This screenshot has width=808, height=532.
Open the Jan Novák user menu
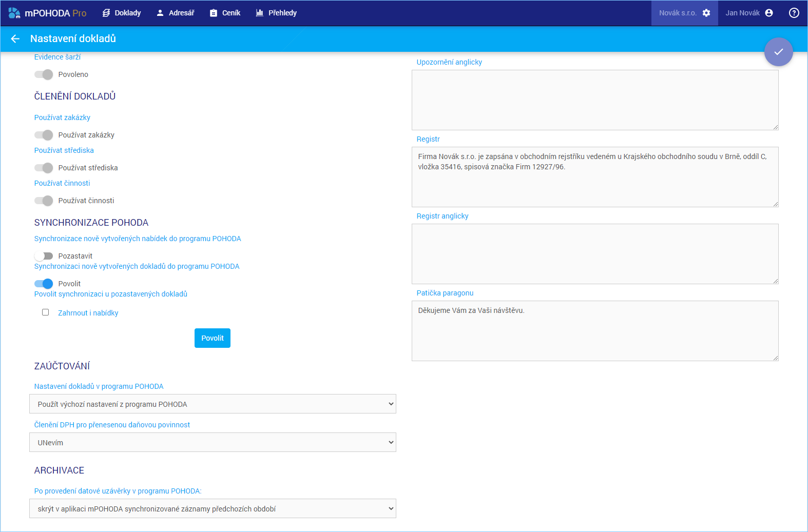[749, 13]
